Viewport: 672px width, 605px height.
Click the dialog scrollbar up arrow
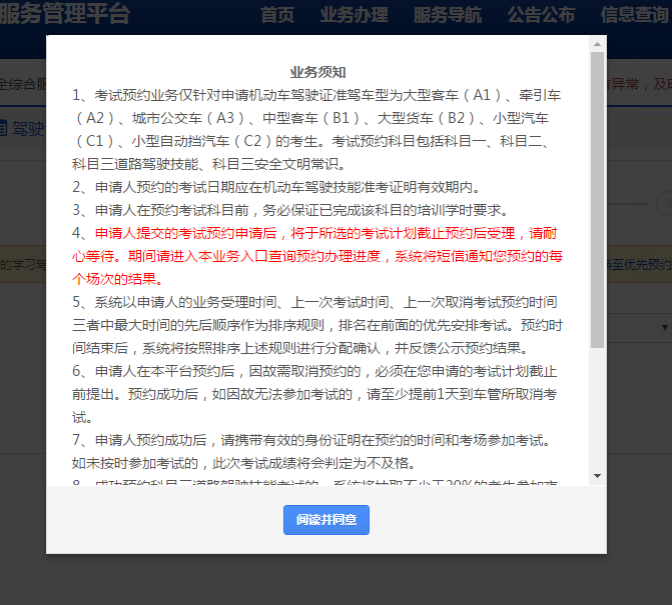pyautogui.click(x=597, y=44)
